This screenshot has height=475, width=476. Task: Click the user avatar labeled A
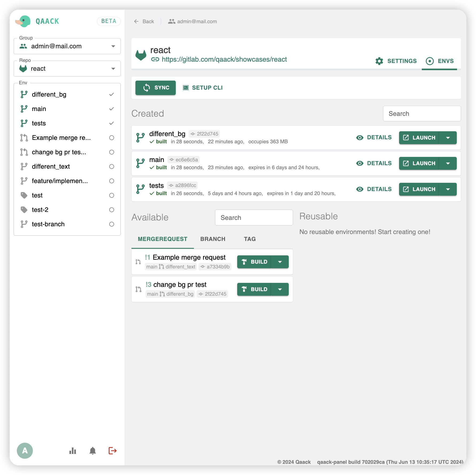coord(25,451)
